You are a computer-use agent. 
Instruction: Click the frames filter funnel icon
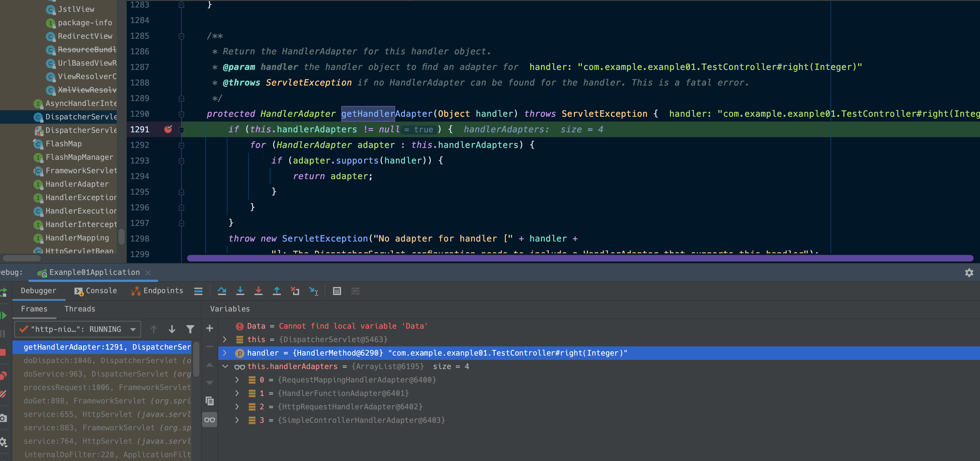click(190, 329)
